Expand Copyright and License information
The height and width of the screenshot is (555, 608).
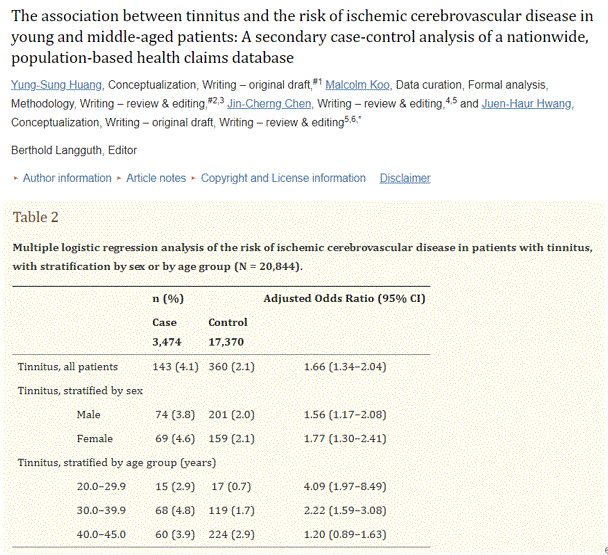pos(283,178)
